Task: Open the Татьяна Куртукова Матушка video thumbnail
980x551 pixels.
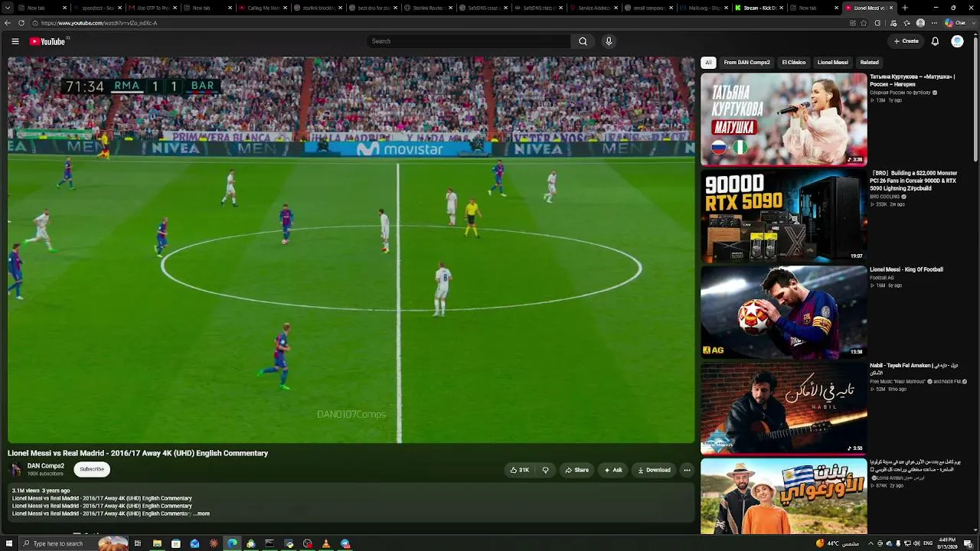Action: (784, 119)
